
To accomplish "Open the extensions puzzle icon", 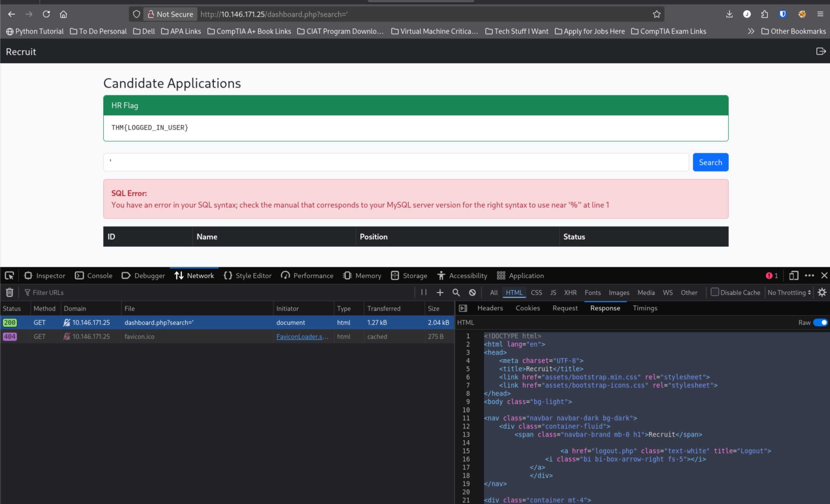I will 765,14.
